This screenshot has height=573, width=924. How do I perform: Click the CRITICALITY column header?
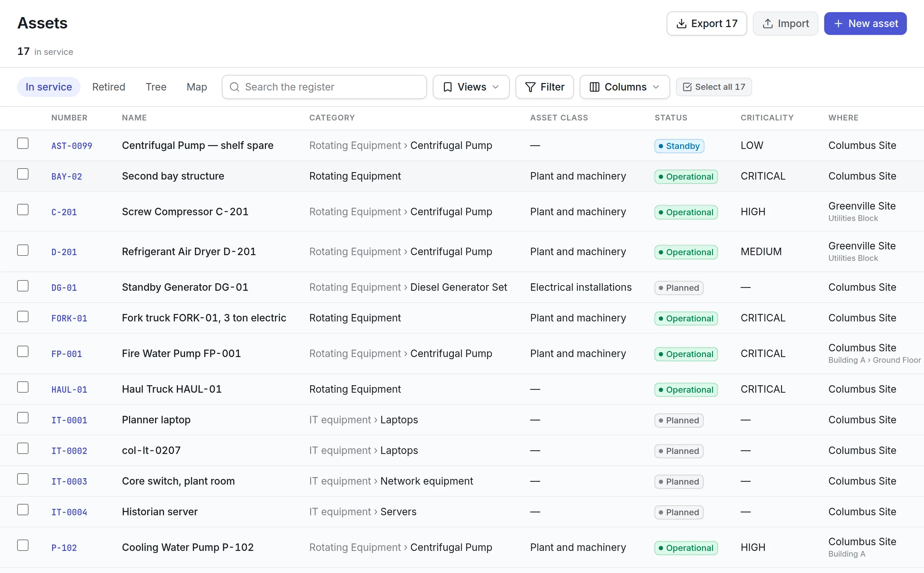[x=767, y=118]
